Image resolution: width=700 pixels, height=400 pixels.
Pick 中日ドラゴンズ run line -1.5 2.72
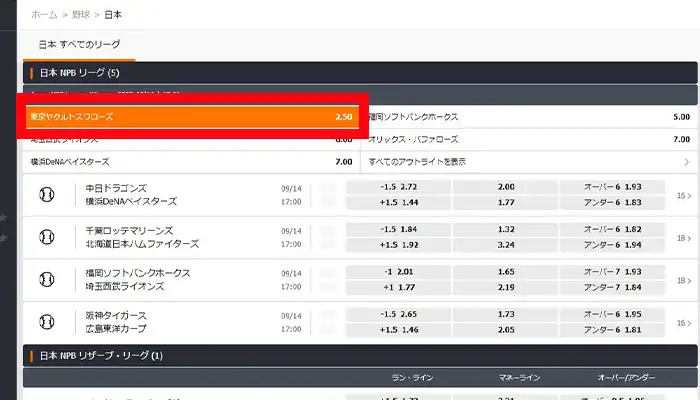coord(399,187)
